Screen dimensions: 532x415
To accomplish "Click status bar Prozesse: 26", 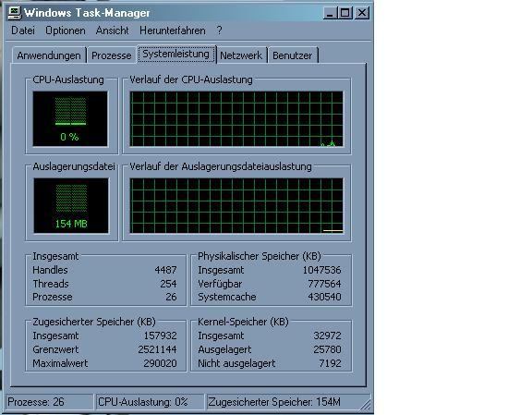I will coord(50,402).
